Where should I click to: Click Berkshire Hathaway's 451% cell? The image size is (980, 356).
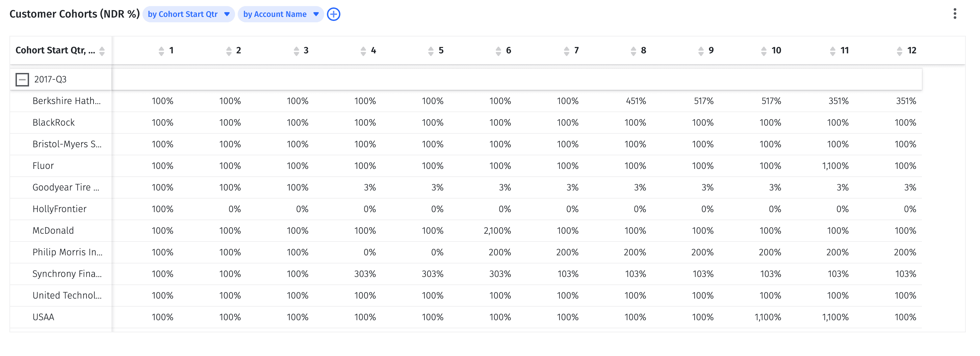point(636,101)
